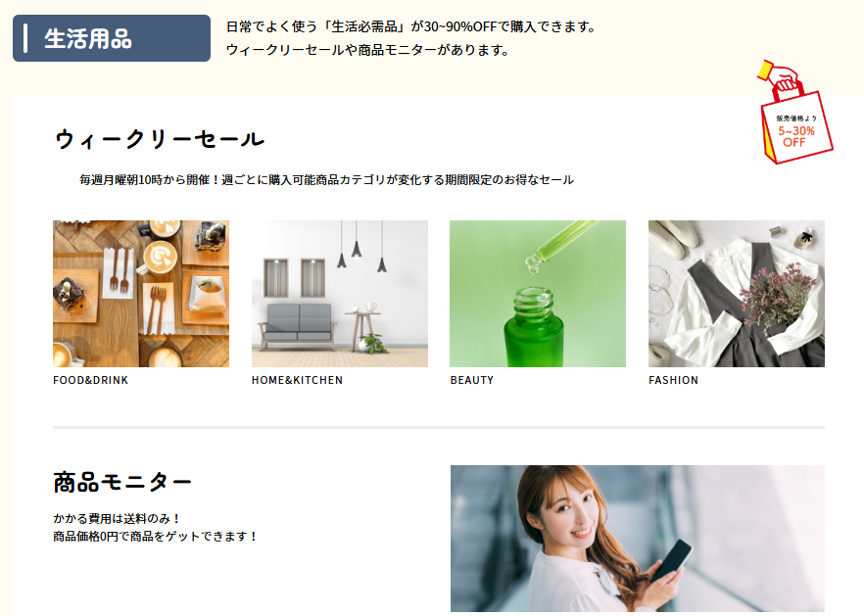Click the ウィークリーセールや商品モニター intro line
Viewport: 864px width, 616px height.
pyautogui.click(x=367, y=50)
